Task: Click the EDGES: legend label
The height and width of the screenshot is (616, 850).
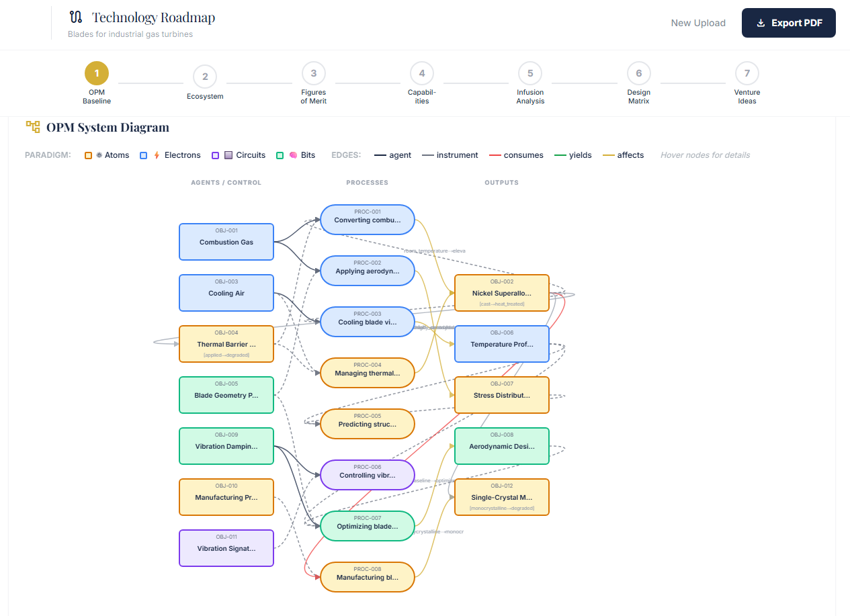Action: tap(346, 155)
